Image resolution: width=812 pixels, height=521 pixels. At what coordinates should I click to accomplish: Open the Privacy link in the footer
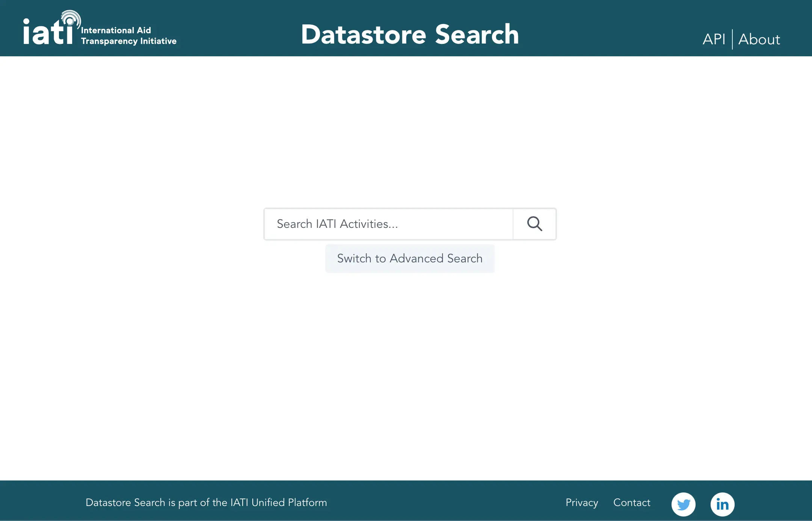point(582,503)
